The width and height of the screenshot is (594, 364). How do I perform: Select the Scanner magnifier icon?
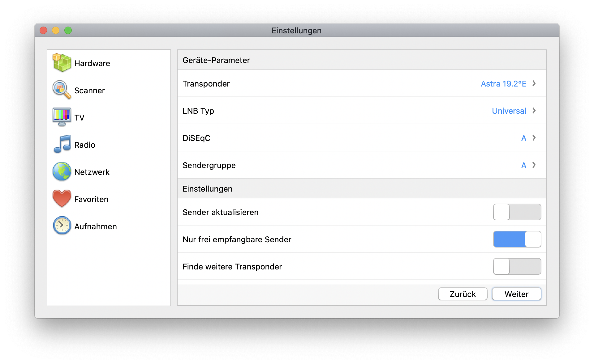(62, 90)
